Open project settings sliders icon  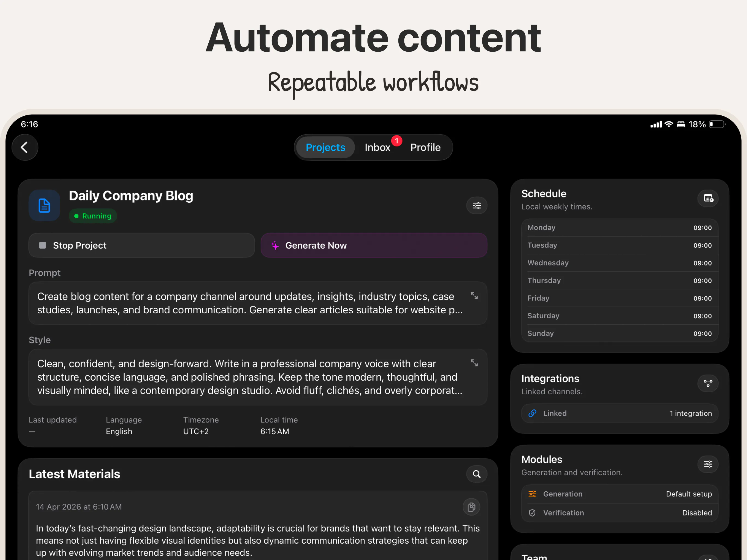click(x=477, y=205)
